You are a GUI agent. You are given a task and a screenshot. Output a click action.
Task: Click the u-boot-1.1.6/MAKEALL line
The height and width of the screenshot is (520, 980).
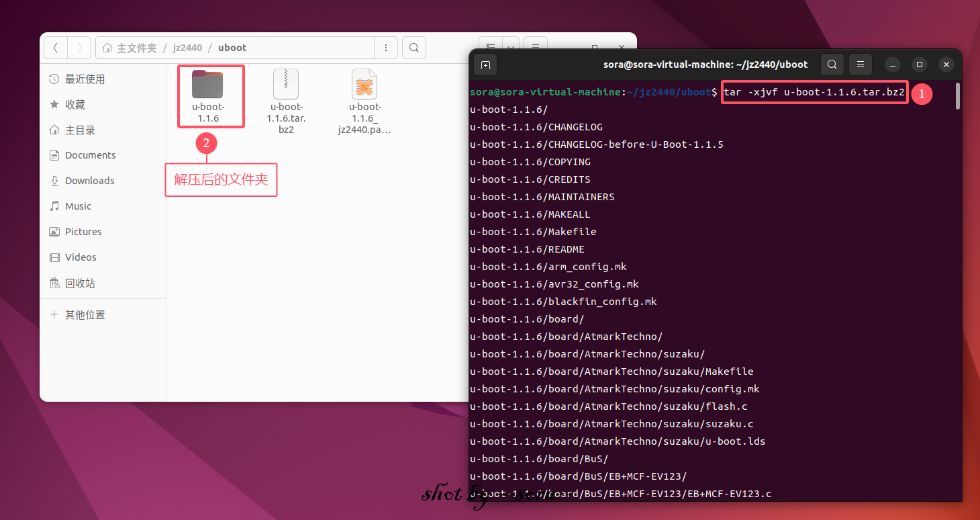click(530, 214)
